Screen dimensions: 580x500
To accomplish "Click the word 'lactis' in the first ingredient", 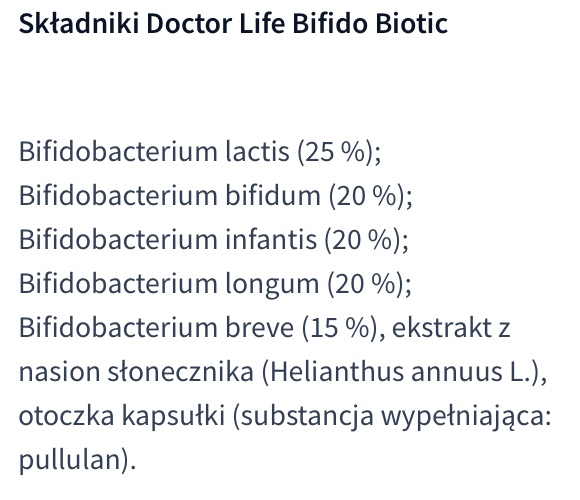I will pyautogui.click(x=257, y=152).
